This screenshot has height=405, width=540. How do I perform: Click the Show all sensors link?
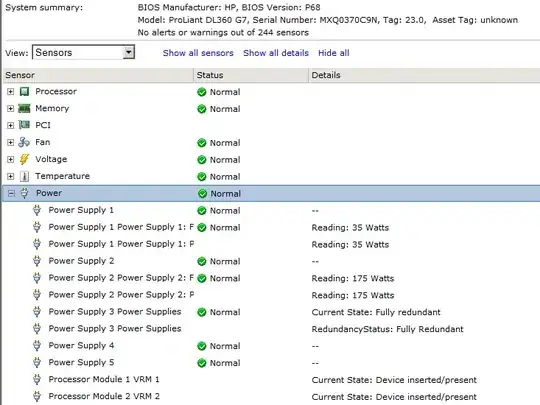(198, 53)
